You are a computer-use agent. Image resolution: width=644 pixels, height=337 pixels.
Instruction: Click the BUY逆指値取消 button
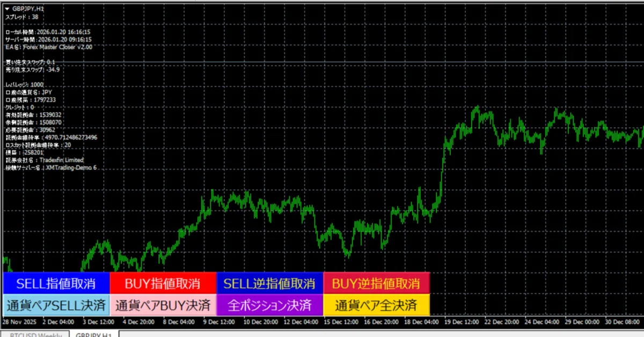coord(377,283)
